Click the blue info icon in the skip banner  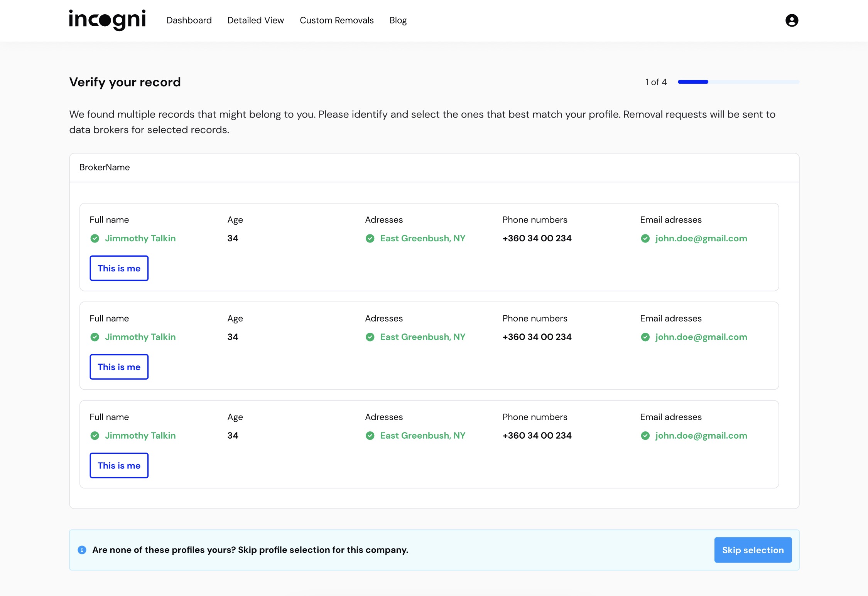82,550
